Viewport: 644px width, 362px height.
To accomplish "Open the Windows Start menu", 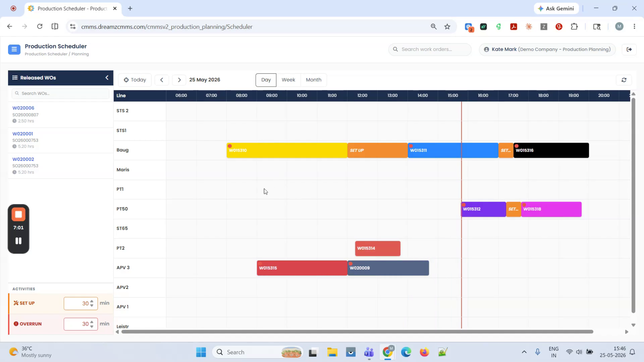I will click(201, 352).
